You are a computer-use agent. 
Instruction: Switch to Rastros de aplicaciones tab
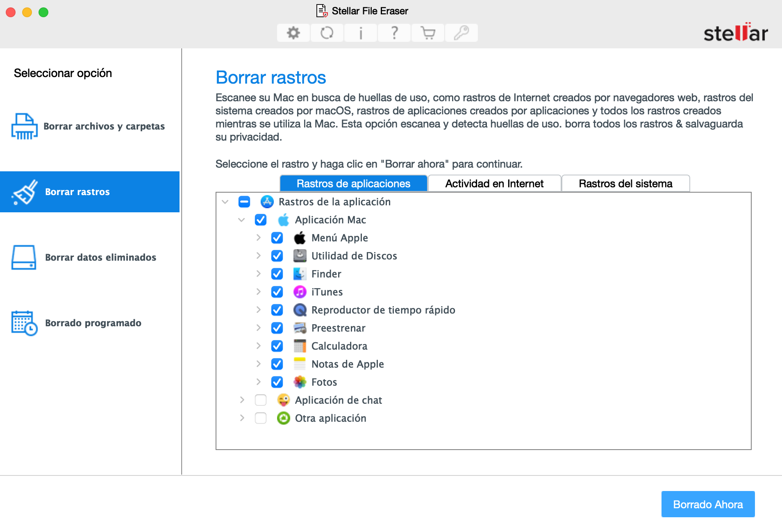(x=353, y=184)
